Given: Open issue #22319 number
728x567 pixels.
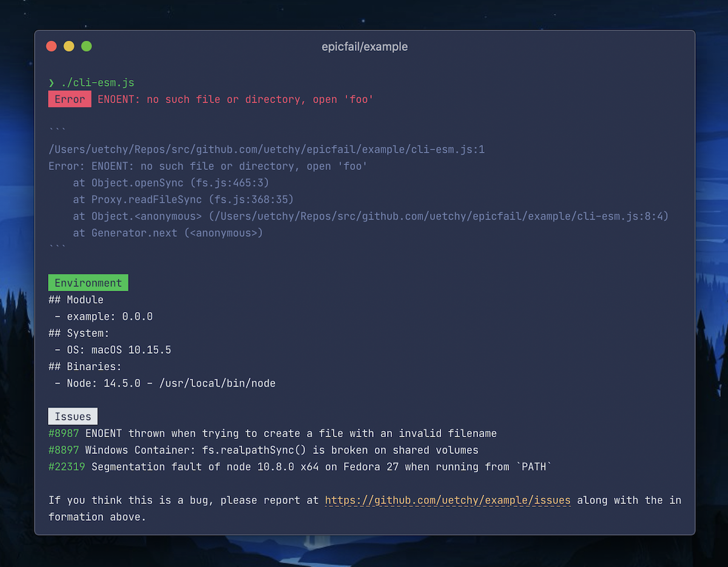Looking at the screenshot, I should point(67,467).
